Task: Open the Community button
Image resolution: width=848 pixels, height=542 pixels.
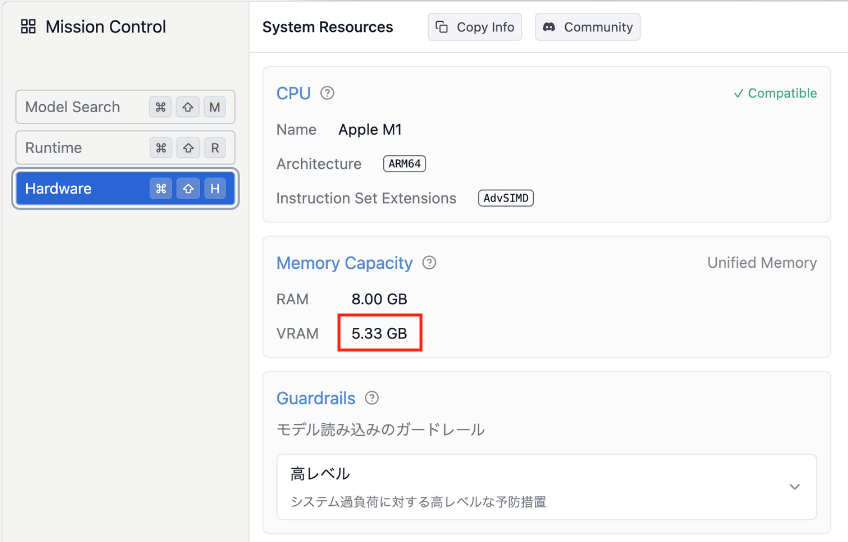Action: tap(588, 27)
